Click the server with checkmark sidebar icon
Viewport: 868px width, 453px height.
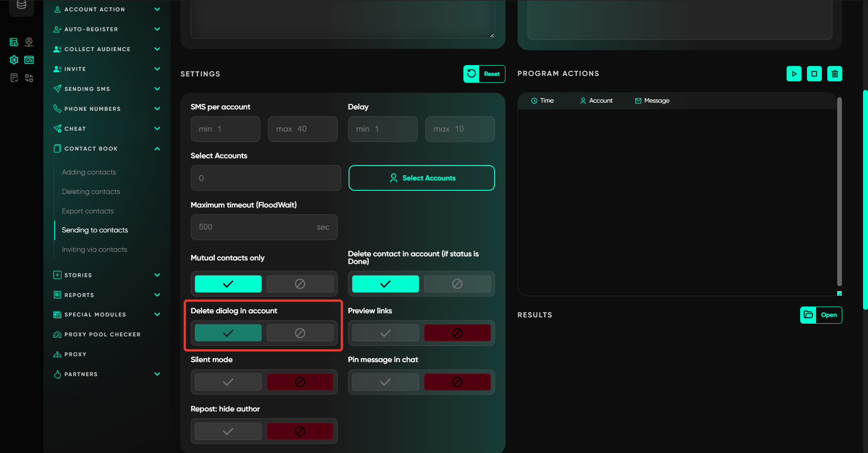pos(14,42)
